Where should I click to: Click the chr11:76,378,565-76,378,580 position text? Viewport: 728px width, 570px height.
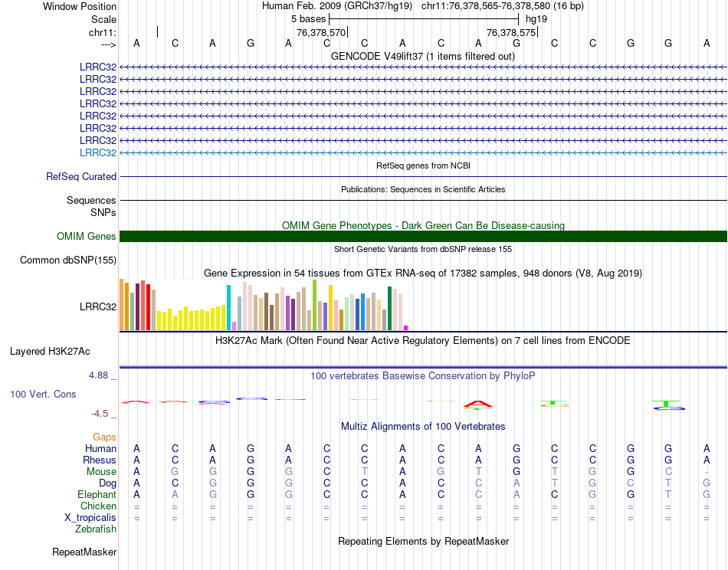click(x=503, y=6)
